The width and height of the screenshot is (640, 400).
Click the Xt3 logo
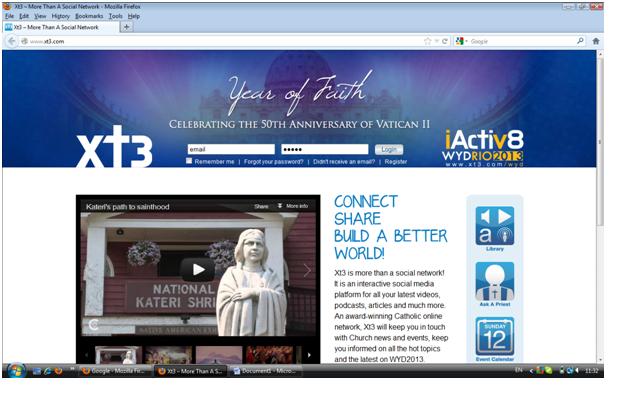coord(115,150)
